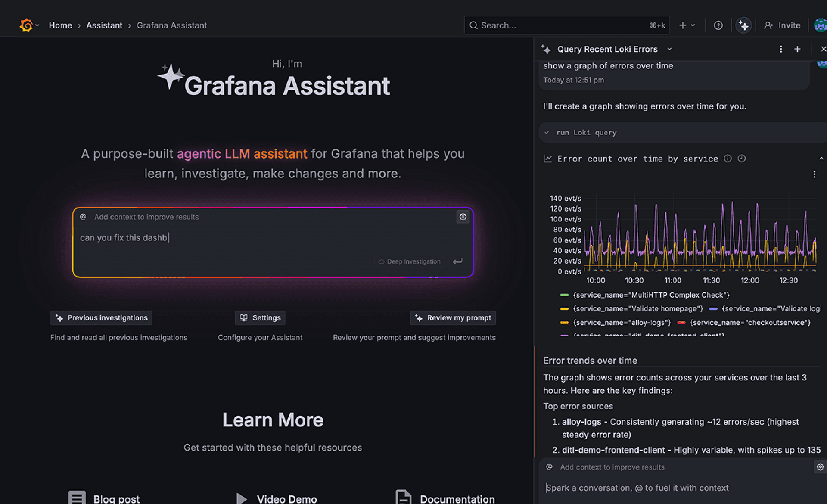Toggle checkoutservice legend series

click(743, 323)
